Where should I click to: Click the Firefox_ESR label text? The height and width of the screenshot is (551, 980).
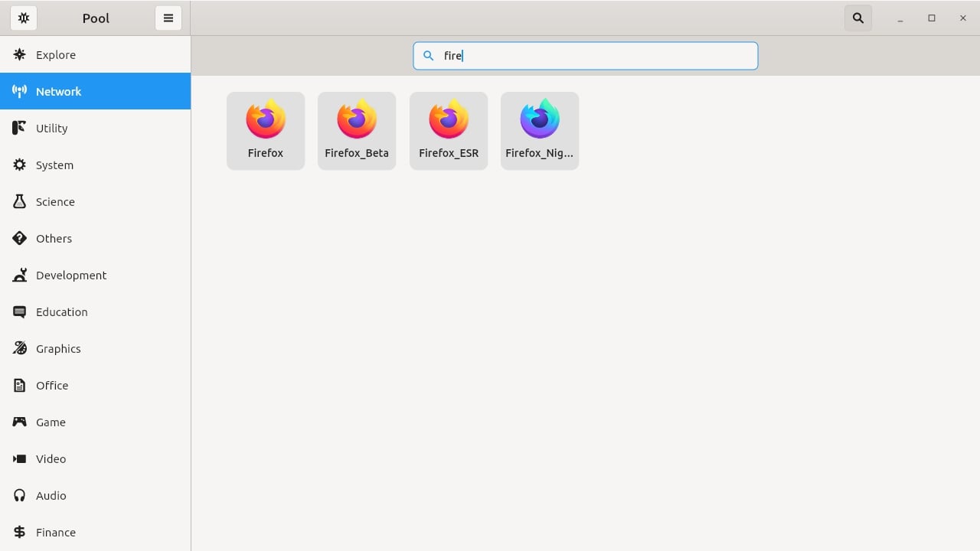449,153
